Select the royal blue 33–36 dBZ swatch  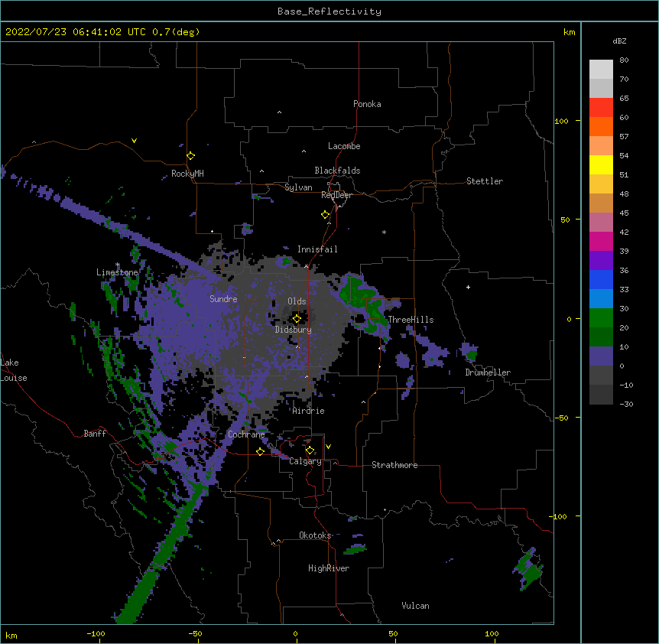point(601,279)
